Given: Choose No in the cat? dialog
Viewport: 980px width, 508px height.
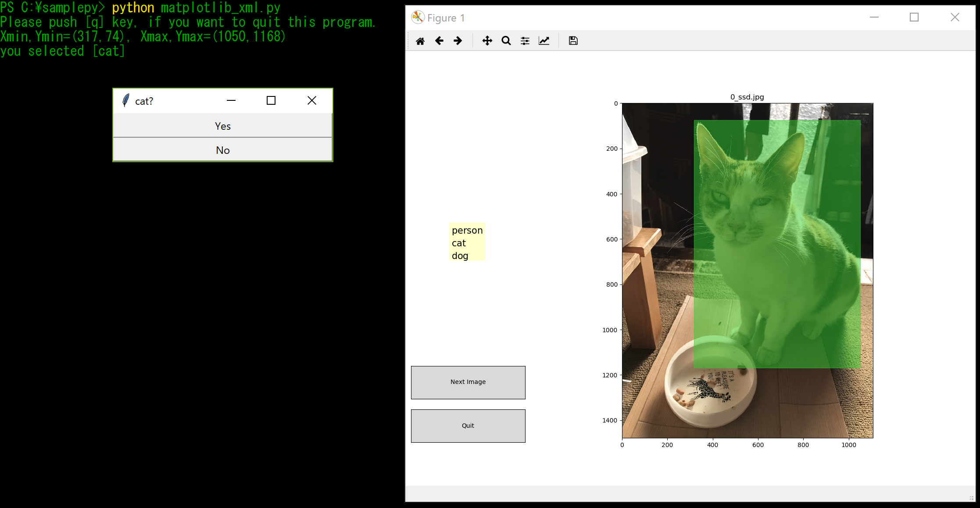Looking at the screenshot, I should (223, 150).
